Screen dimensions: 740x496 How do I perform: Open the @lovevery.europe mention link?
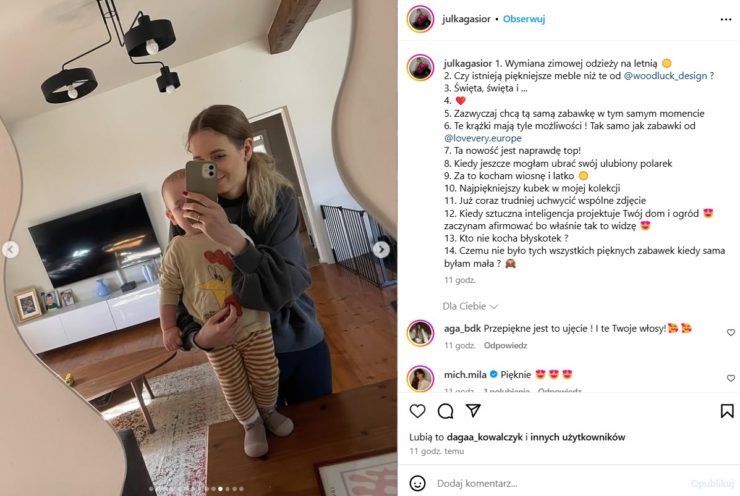pyautogui.click(x=483, y=138)
